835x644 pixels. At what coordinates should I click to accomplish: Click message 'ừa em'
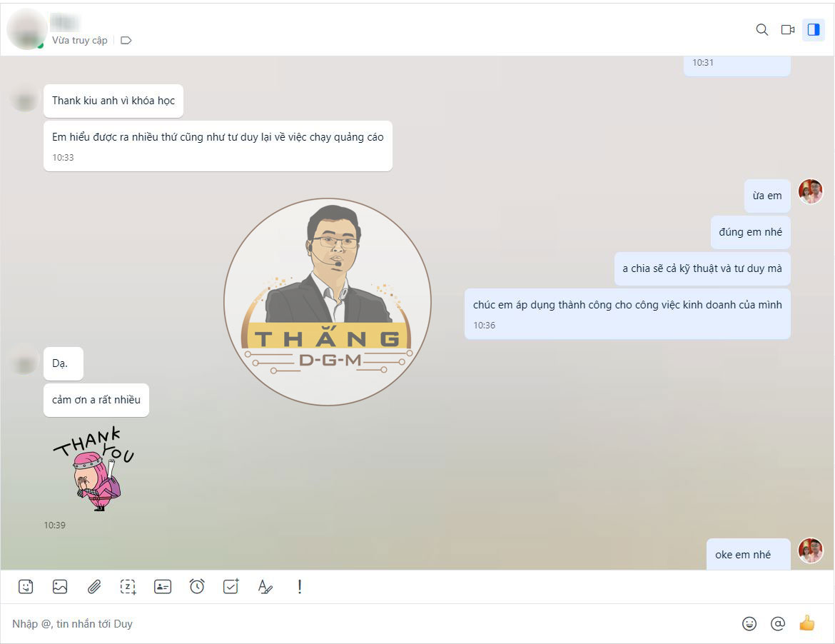point(767,196)
